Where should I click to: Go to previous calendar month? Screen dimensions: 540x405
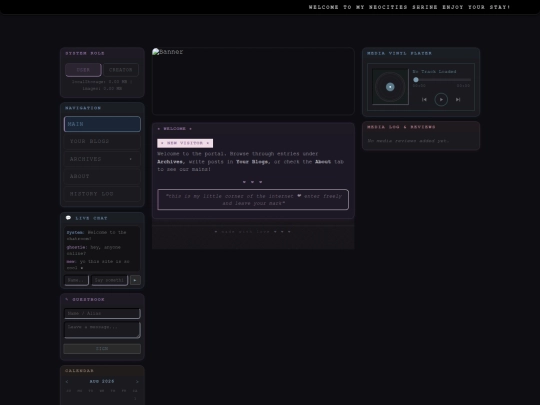click(67, 382)
